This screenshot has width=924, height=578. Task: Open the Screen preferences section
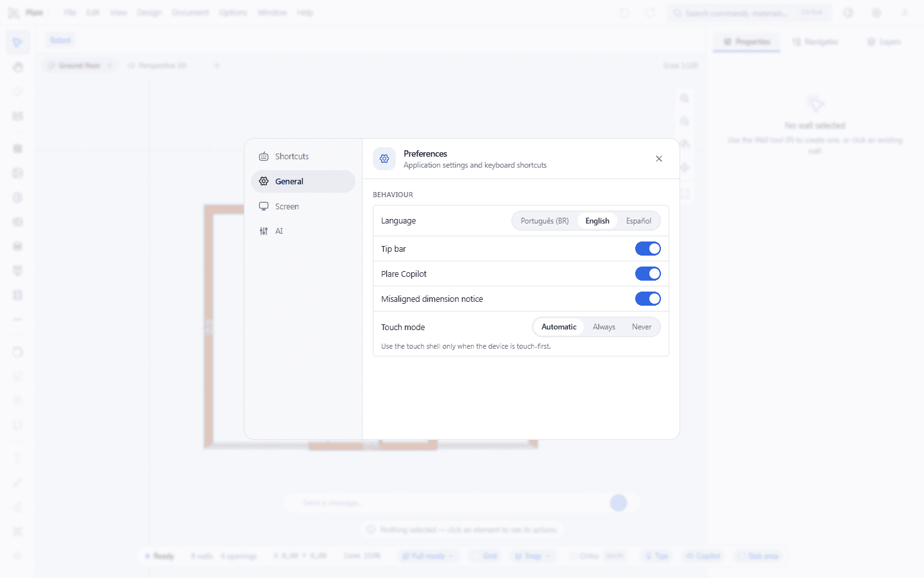click(303, 207)
